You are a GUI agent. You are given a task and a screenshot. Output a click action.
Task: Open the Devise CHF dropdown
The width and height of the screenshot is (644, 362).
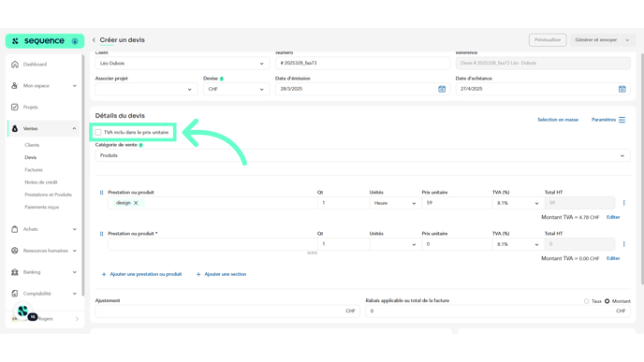pyautogui.click(x=236, y=89)
